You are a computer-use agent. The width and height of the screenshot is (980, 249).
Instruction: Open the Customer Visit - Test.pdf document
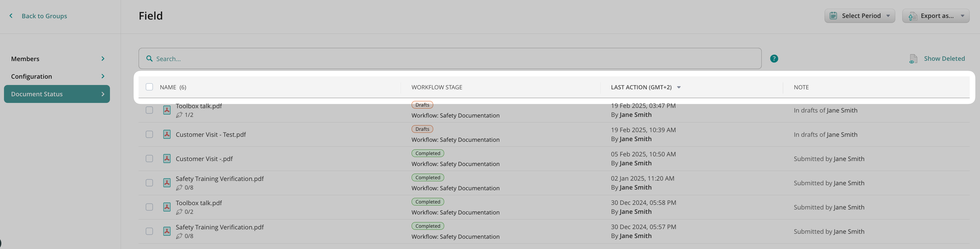(x=210, y=134)
